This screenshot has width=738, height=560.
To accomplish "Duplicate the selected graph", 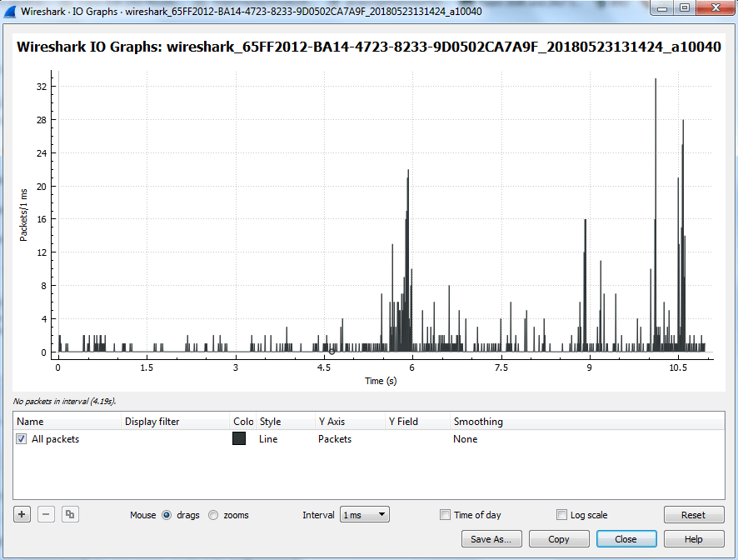I will [70, 514].
